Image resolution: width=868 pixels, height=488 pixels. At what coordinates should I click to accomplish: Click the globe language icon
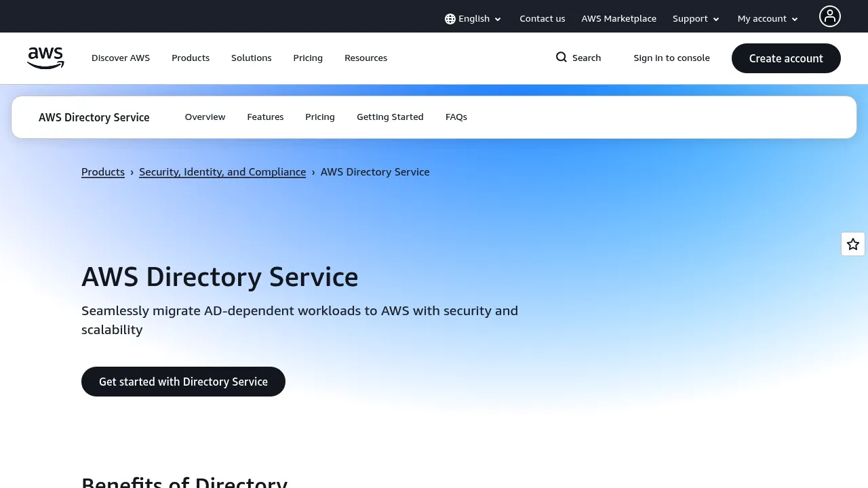[450, 19]
